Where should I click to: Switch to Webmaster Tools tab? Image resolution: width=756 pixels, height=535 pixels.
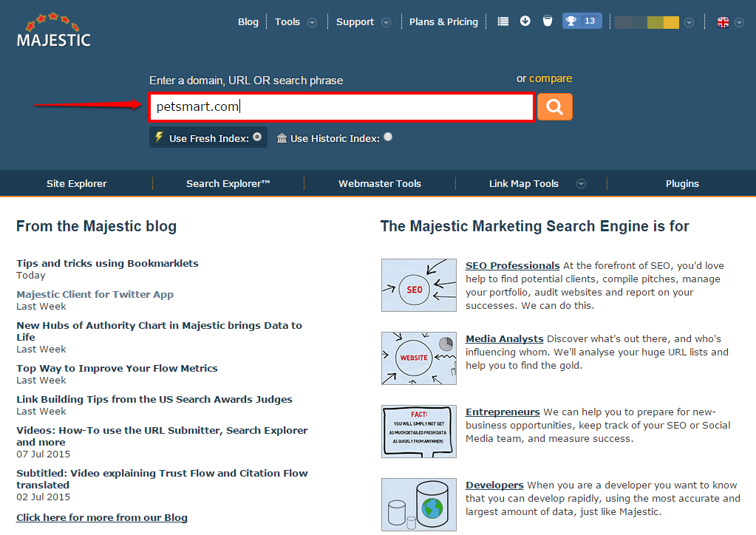[380, 184]
